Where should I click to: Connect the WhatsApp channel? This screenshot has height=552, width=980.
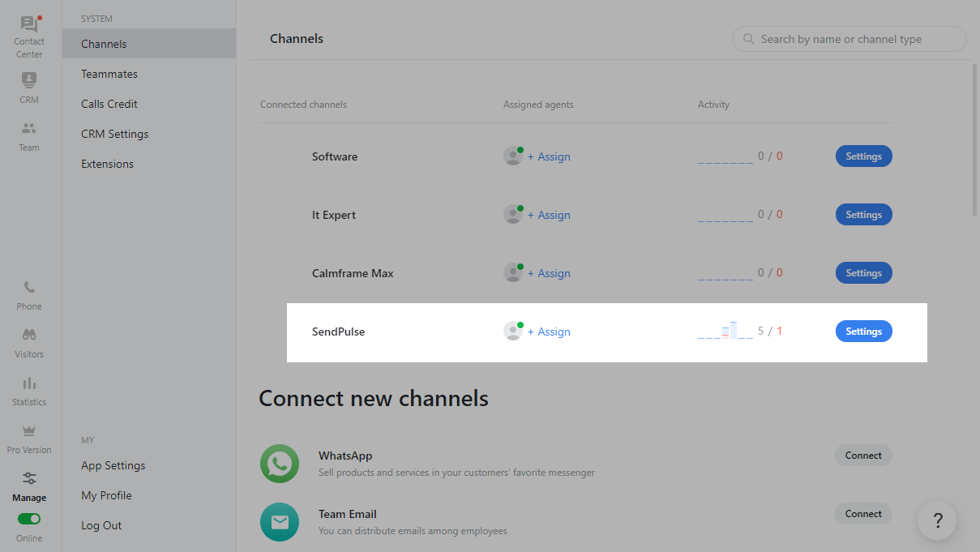(x=863, y=456)
